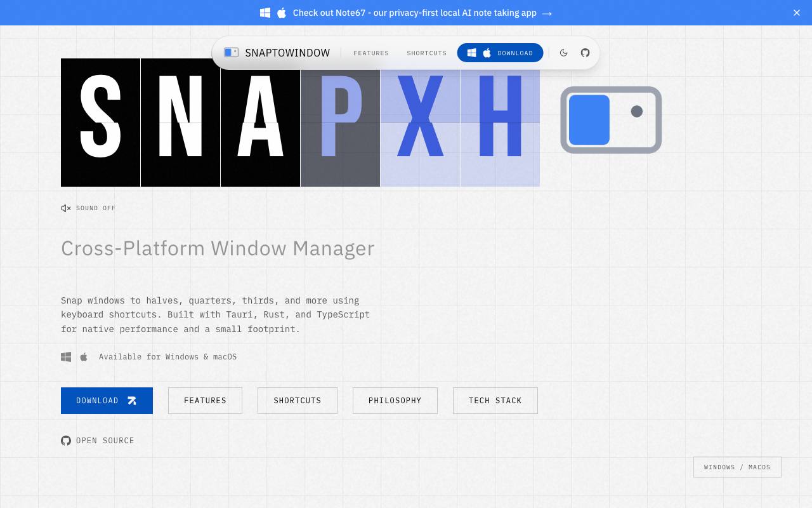
Task: Click the Tech Stack button
Action: click(x=495, y=401)
